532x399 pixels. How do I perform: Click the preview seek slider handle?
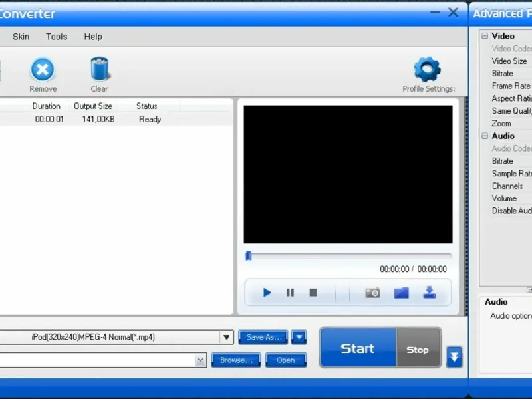point(248,256)
